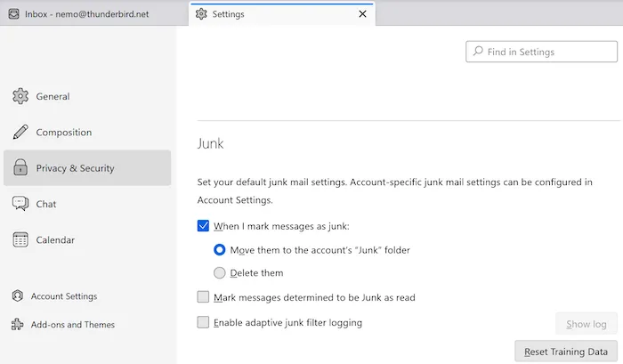
Task: Click the Privacy & Security lock icon
Action: (20, 168)
